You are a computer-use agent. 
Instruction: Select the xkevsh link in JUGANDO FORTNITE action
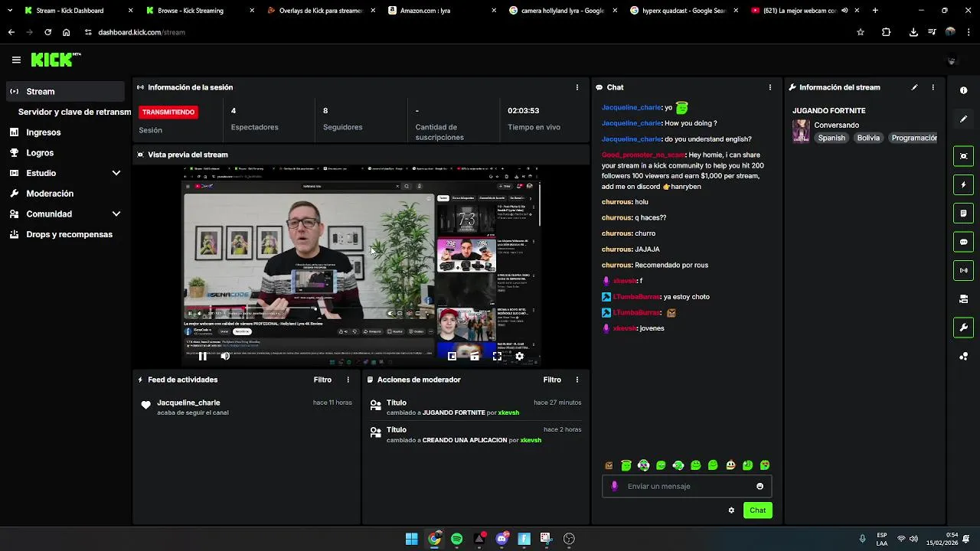508,412
